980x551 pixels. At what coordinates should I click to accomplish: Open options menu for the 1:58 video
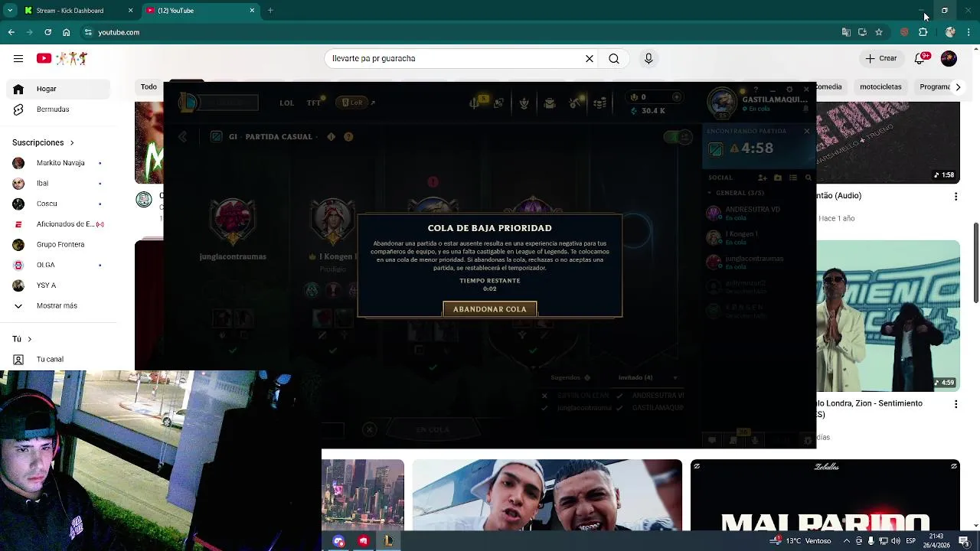tap(955, 197)
